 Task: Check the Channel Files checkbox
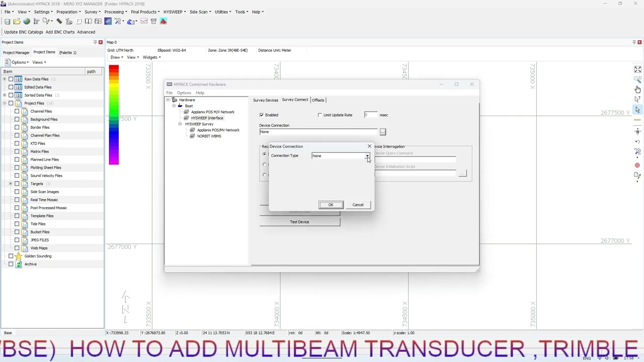click(x=17, y=111)
